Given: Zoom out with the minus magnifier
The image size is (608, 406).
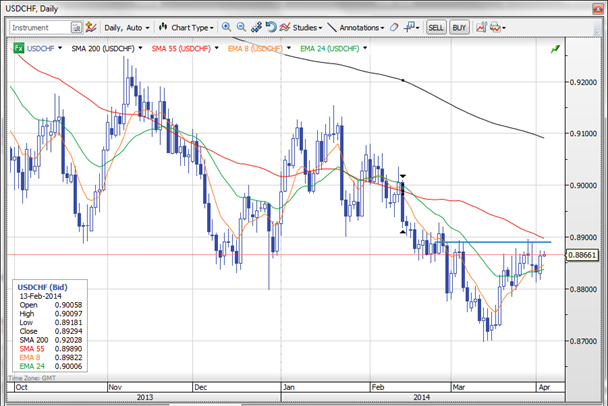Looking at the screenshot, I should (241, 27).
